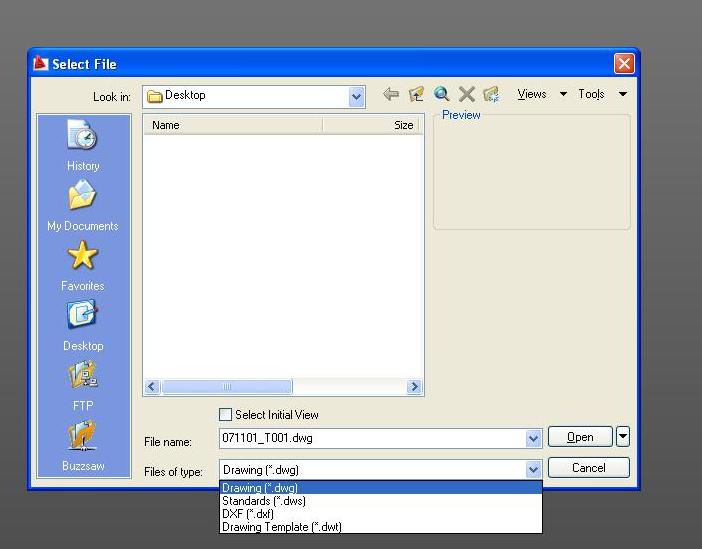Open the FTP locations shortcut
Viewport: 702px width, 549px height.
[x=83, y=386]
